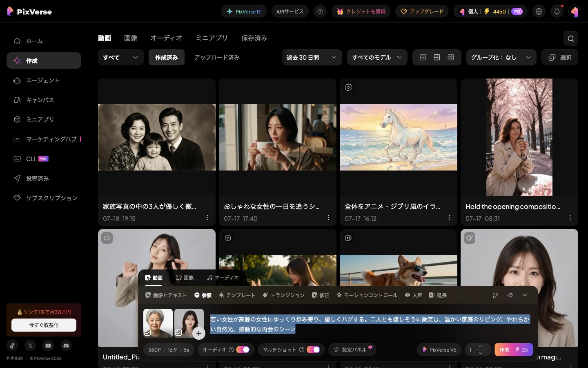Open the すべてのモデル model dropdown
The image size is (588, 368).
[377, 58]
